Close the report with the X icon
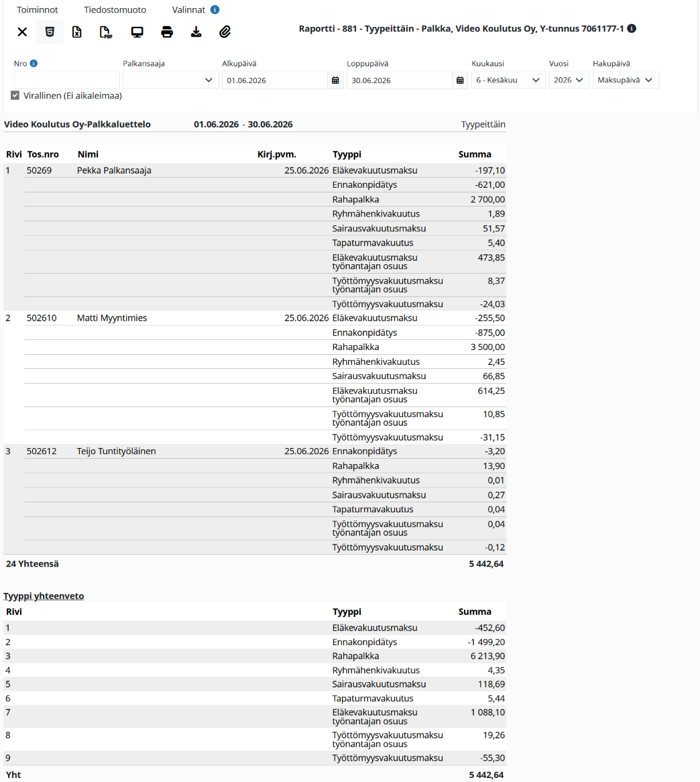Viewport: 700px width, 782px height. [x=22, y=32]
